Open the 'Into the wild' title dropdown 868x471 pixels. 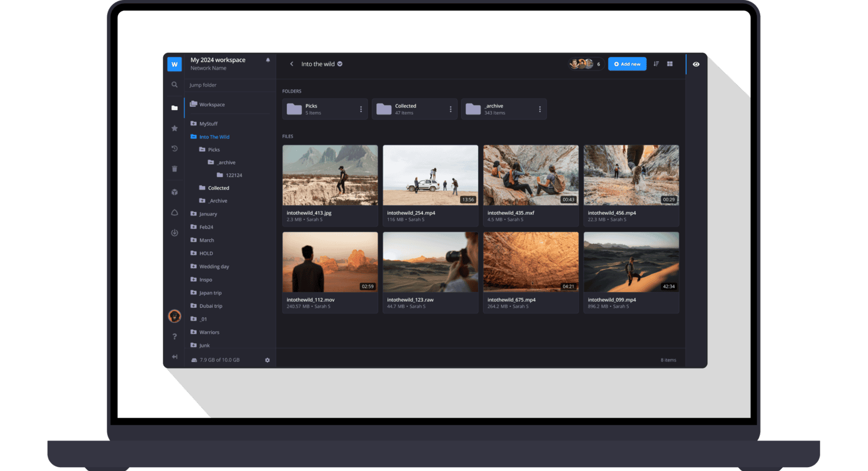coord(340,64)
